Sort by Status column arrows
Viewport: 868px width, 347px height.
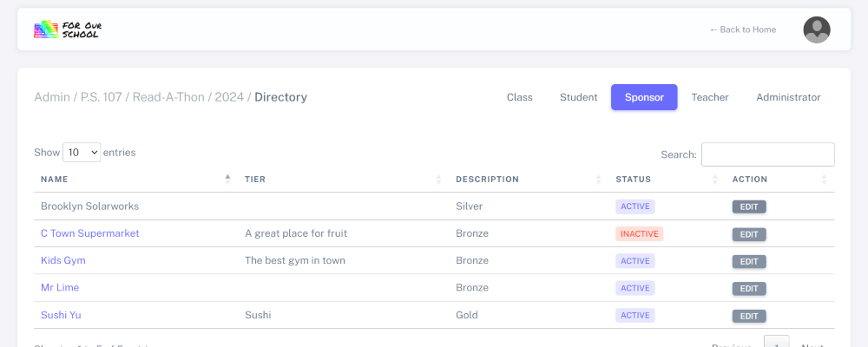pos(715,179)
